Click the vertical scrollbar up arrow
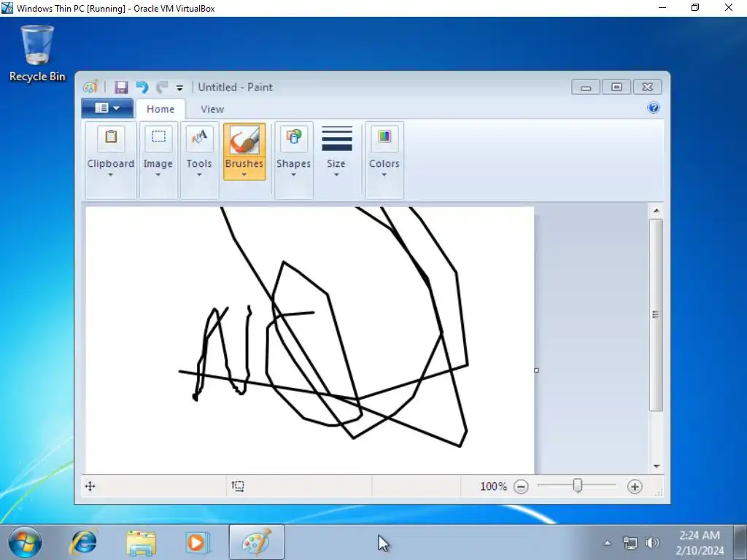 pos(656,211)
